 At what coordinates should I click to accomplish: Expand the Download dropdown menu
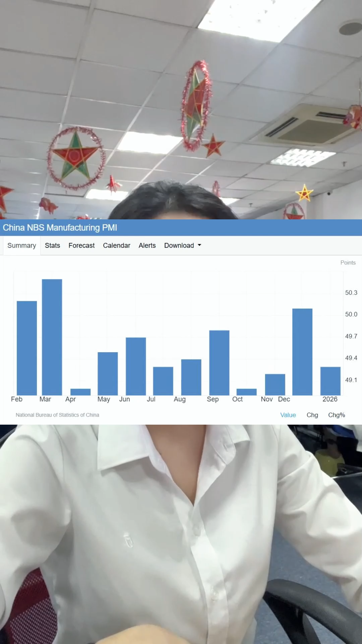[x=183, y=246]
